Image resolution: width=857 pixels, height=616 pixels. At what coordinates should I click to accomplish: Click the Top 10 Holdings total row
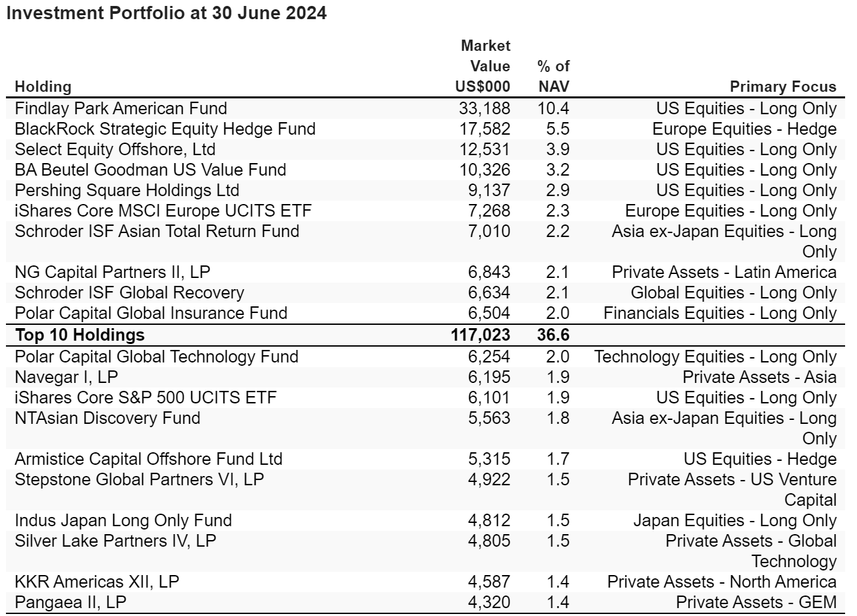tap(426, 335)
